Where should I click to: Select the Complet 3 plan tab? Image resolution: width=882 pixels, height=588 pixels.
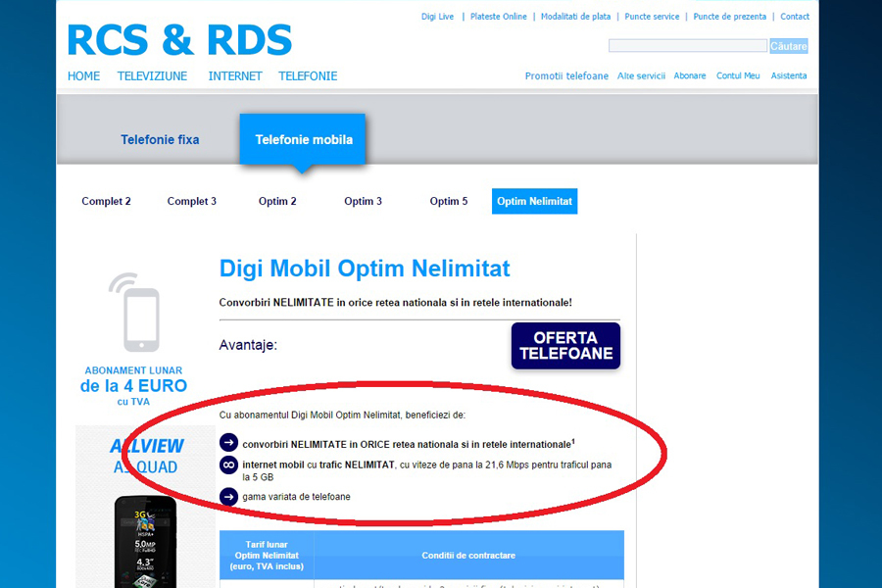click(x=192, y=201)
